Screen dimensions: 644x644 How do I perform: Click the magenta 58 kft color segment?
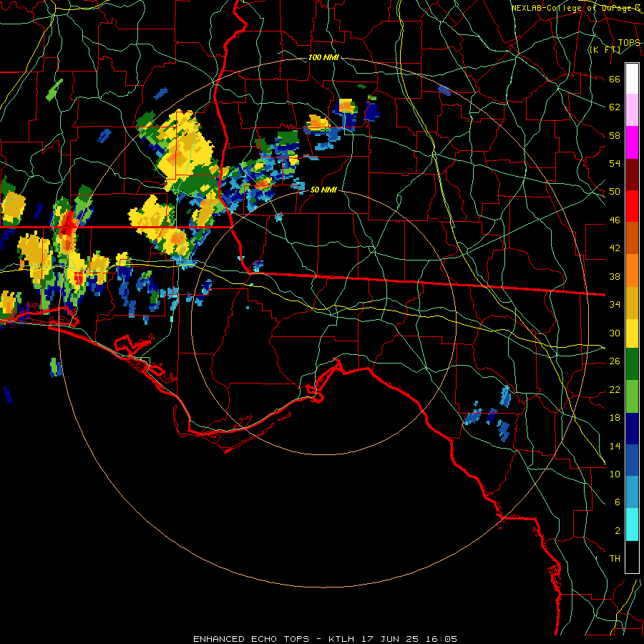[x=632, y=142]
